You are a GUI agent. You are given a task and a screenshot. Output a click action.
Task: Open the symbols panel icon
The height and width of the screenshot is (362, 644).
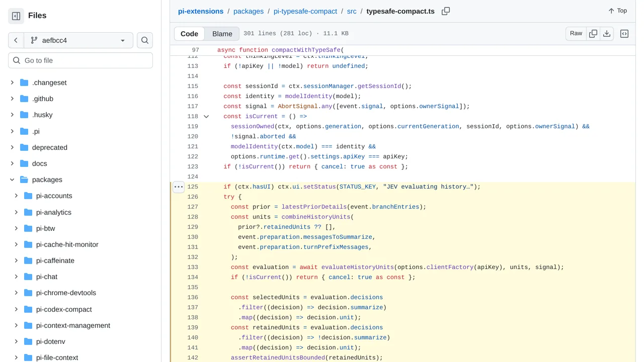[624, 34]
